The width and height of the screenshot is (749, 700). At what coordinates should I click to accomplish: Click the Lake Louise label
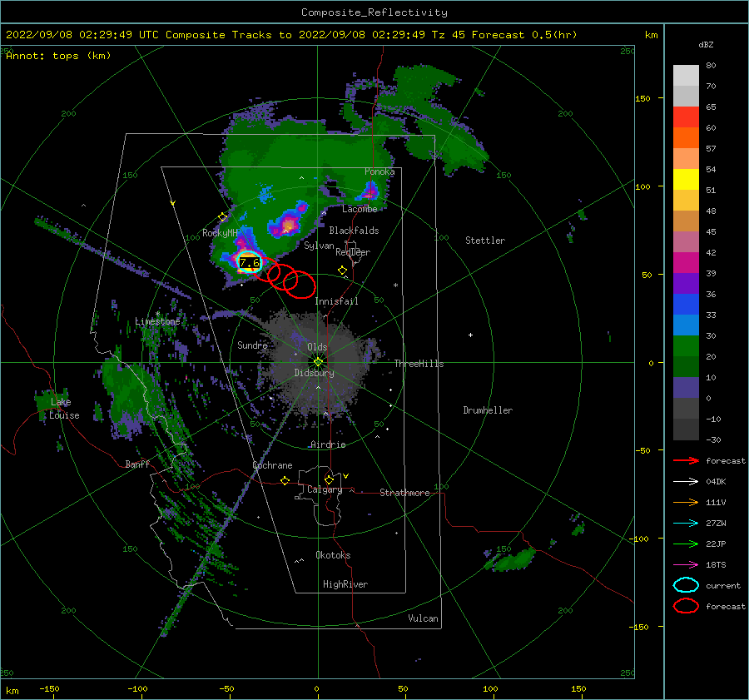(x=64, y=409)
